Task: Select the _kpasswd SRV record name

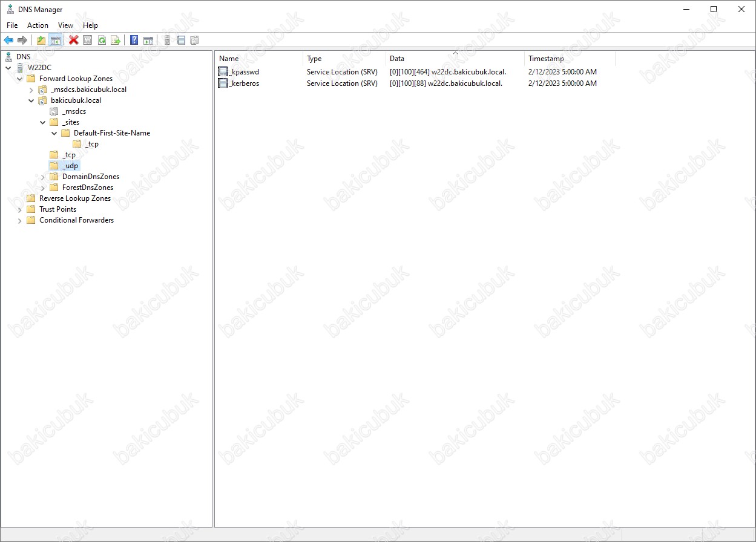Action: click(x=244, y=72)
